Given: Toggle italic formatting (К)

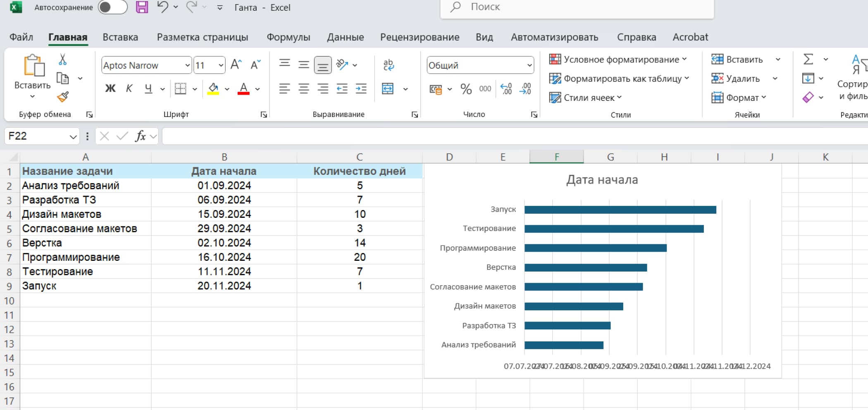Looking at the screenshot, I should point(129,88).
